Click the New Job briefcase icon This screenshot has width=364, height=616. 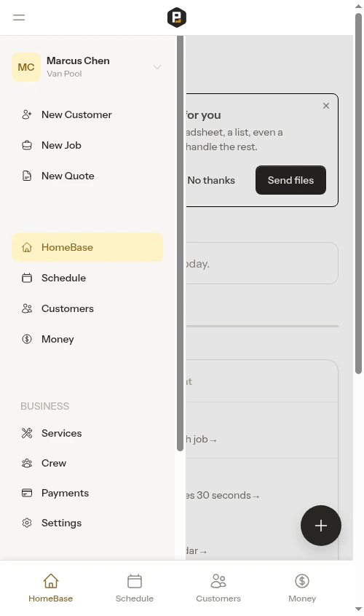coord(27,145)
